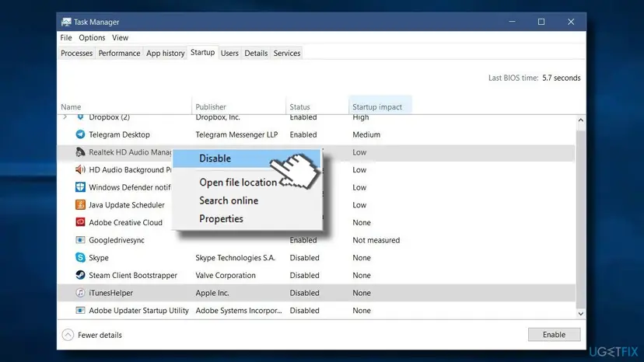Collapse view using Fewer details arrow icon
The height and width of the screenshot is (362, 644).
coord(68,335)
